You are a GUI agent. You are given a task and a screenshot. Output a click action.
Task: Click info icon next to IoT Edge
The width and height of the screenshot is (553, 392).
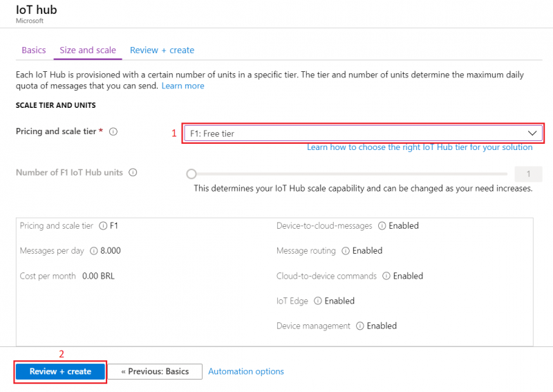click(317, 301)
